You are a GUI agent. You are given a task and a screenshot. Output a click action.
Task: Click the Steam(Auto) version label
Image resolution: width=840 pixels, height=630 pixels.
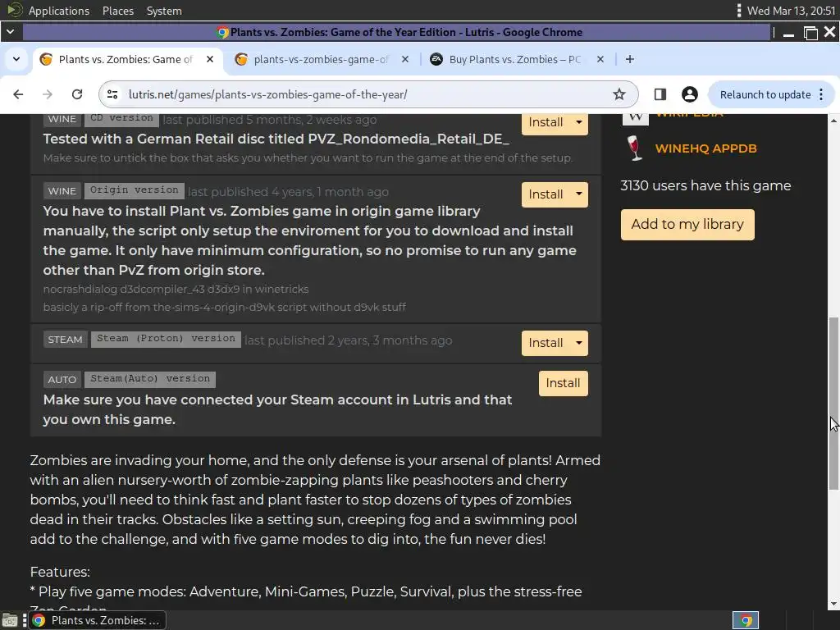(150, 379)
